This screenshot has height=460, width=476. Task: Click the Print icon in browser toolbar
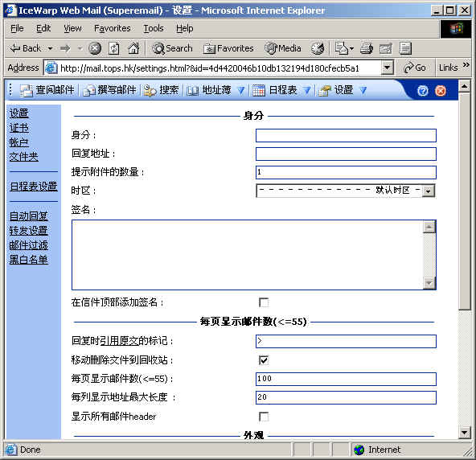(366, 48)
